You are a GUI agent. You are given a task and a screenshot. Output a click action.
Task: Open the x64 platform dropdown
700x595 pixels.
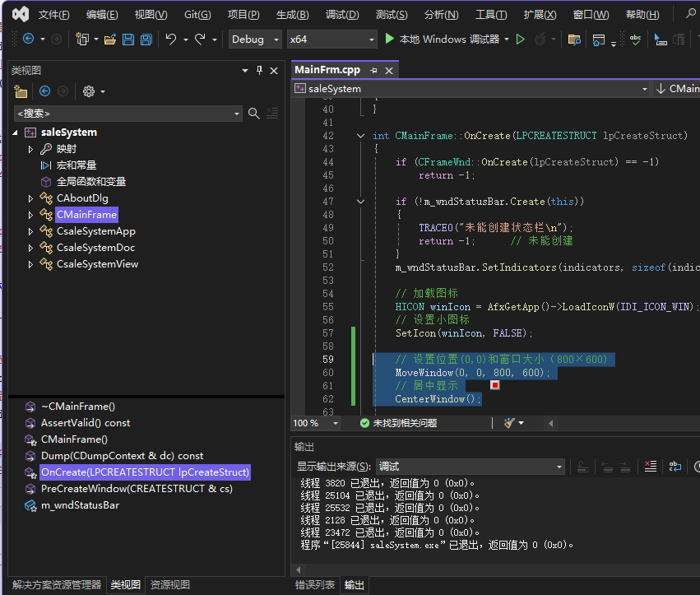tap(331, 40)
